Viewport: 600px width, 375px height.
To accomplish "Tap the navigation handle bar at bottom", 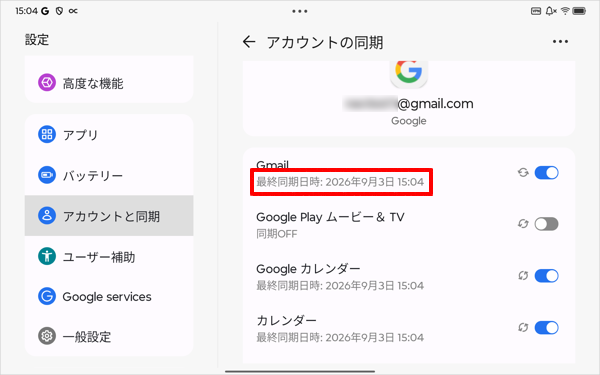I will pyautogui.click(x=300, y=371).
